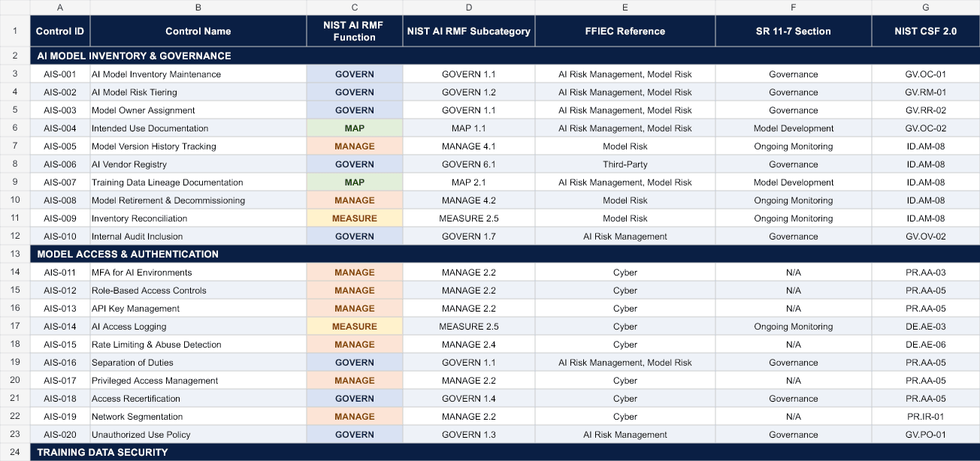Click cell "Training Data Lineage Documentation"

click(198, 182)
